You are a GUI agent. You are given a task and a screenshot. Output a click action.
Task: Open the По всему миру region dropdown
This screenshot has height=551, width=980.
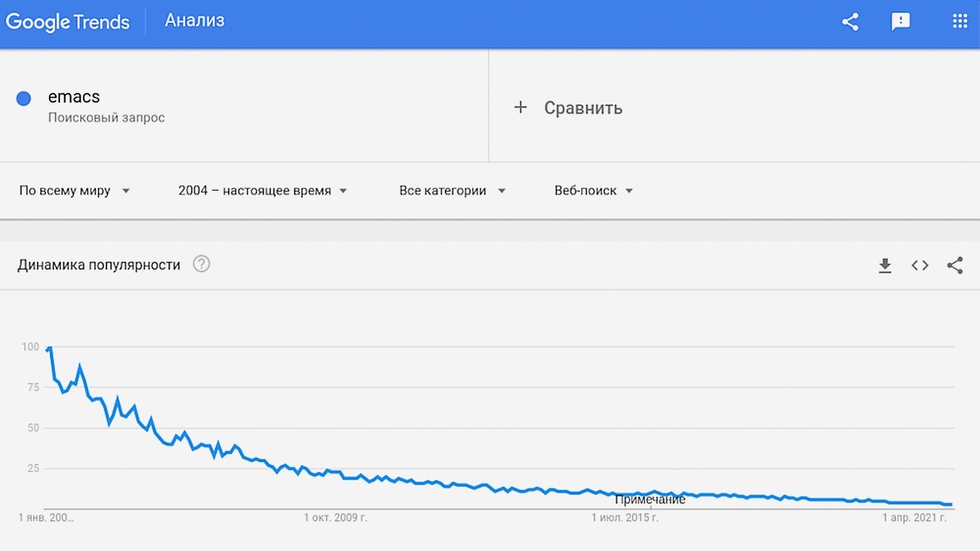pyautogui.click(x=74, y=191)
